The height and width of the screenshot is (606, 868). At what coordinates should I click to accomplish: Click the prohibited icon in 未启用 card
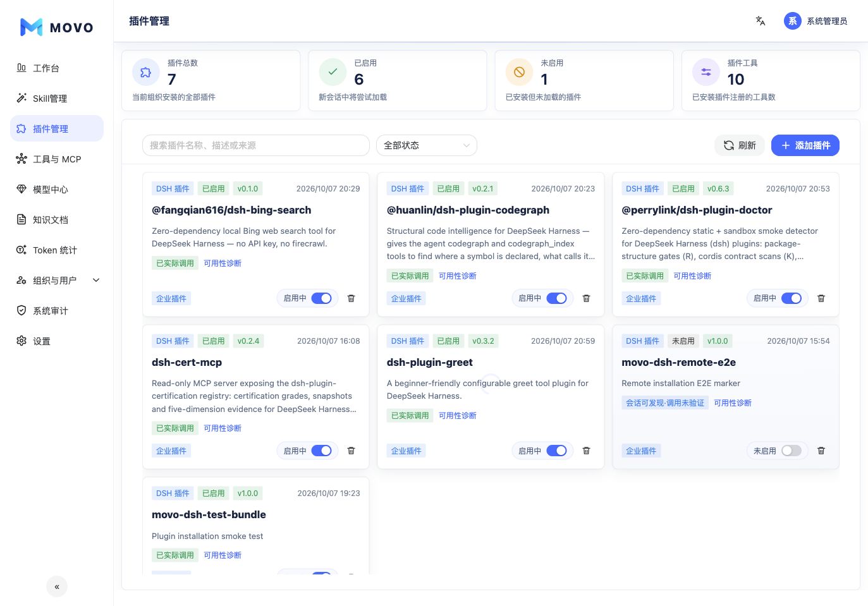519,72
